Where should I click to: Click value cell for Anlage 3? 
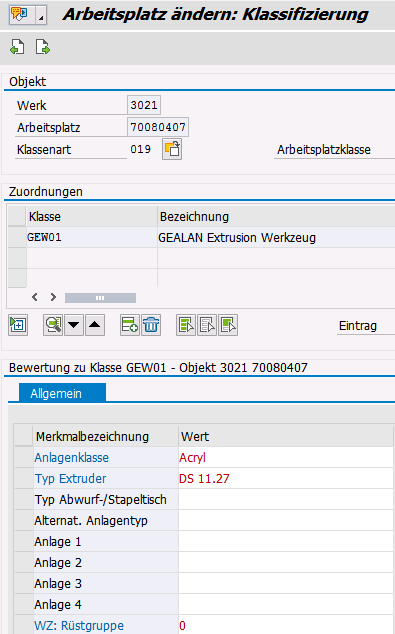(286, 584)
